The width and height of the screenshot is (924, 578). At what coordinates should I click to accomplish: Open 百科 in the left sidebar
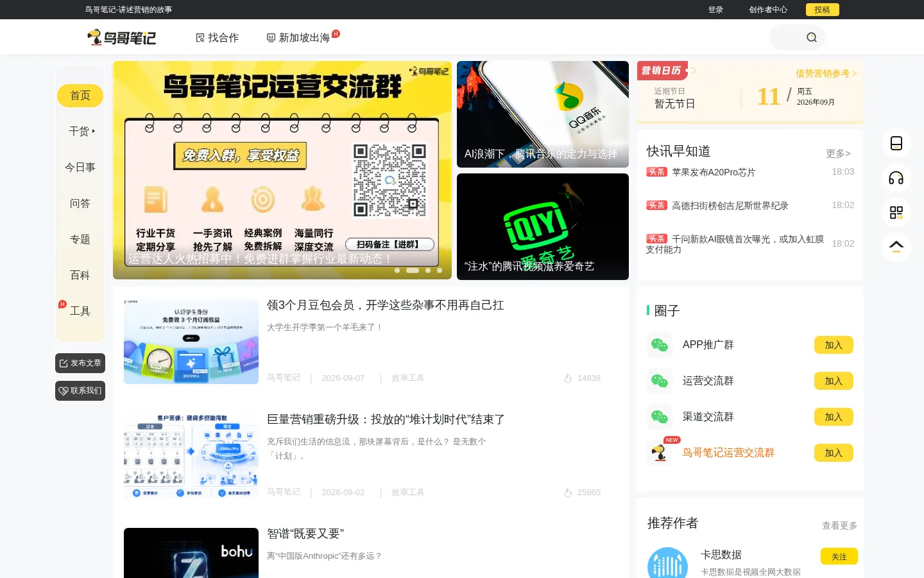point(80,276)
